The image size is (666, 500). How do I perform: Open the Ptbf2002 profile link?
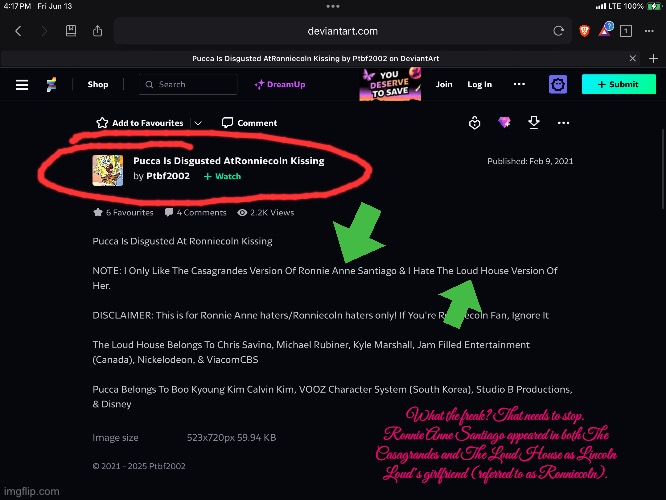168,176
